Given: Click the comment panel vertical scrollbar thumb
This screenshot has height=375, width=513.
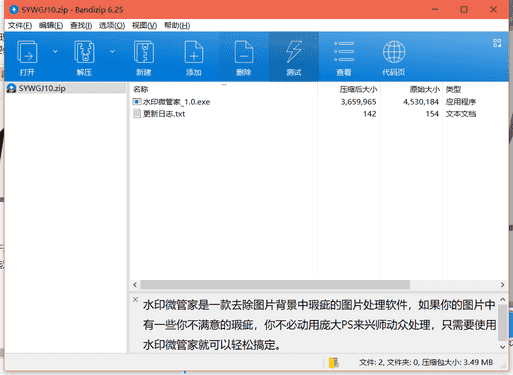Looking at the screenshot, I should [502, 322].
